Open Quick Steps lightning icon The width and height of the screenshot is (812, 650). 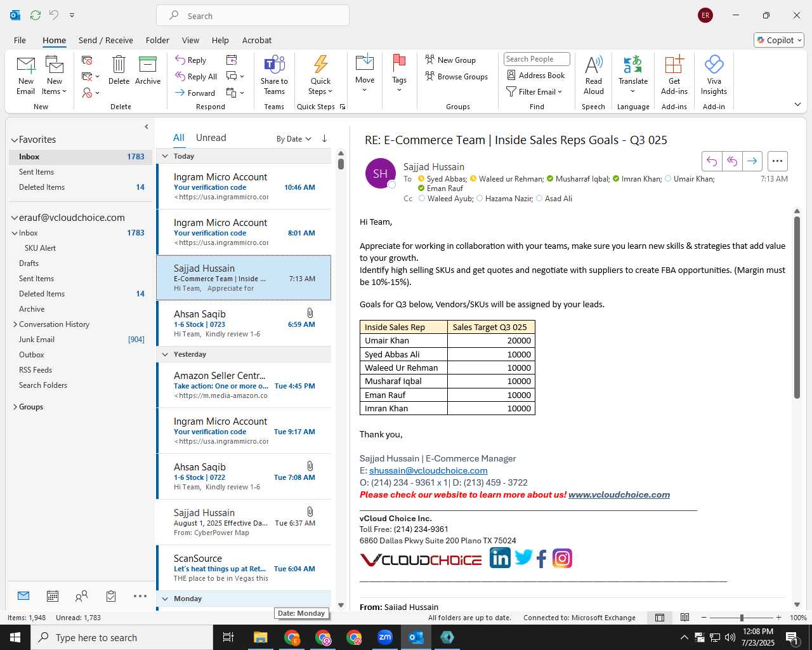(320, 64)
